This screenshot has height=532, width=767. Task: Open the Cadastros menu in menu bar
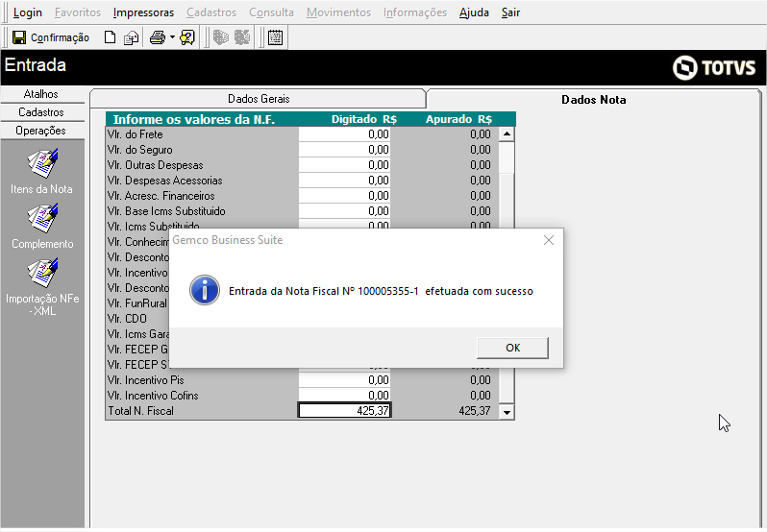pyautogui.click(x=211, y=12)
